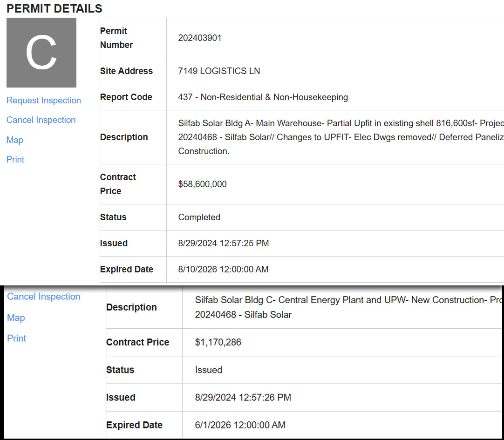Select permit number 202403901
Screen dimensions: 504x440
click(x=200, y=38)
